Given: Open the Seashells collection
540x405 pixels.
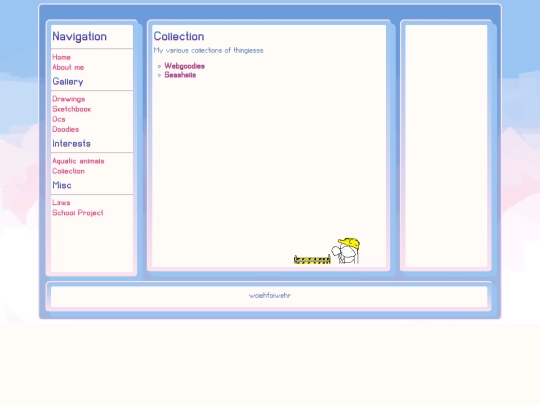Looking at the screenshot, I should 180,75.
